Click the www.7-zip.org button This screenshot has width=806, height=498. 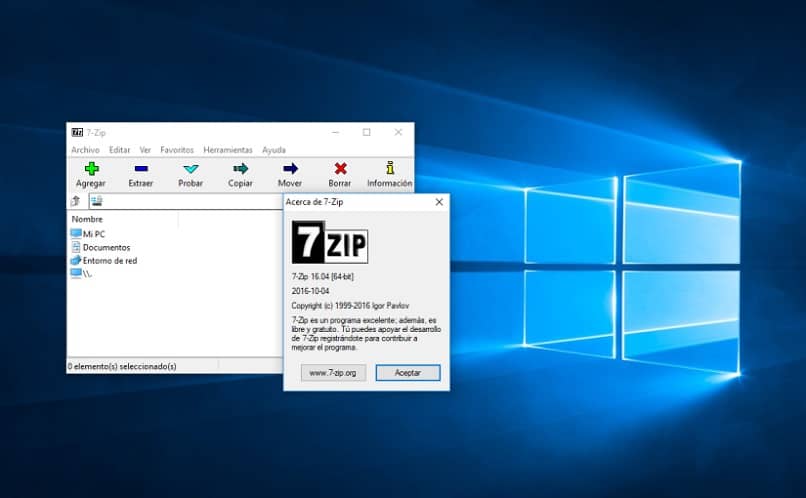(333, 373)
